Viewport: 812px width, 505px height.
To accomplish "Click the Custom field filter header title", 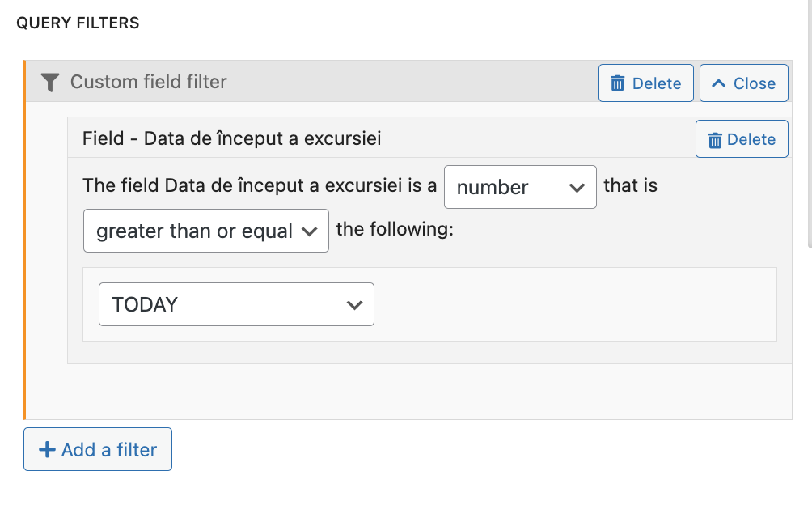I will pos(149,82).
